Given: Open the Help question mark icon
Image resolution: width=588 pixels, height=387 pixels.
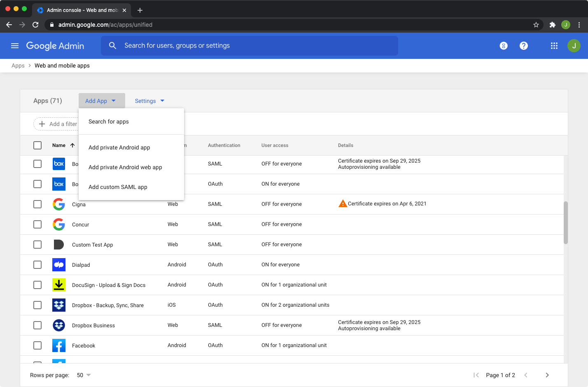Looking at the screenshot, I should [524, 46].
